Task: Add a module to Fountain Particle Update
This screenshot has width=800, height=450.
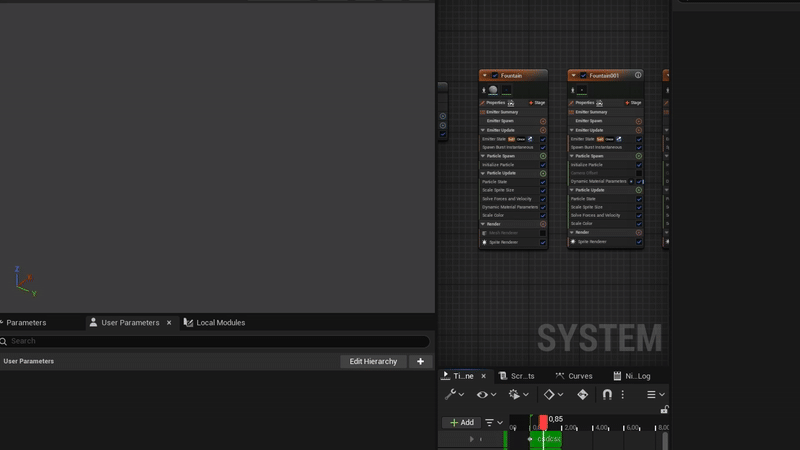Action: coord(543,173)
